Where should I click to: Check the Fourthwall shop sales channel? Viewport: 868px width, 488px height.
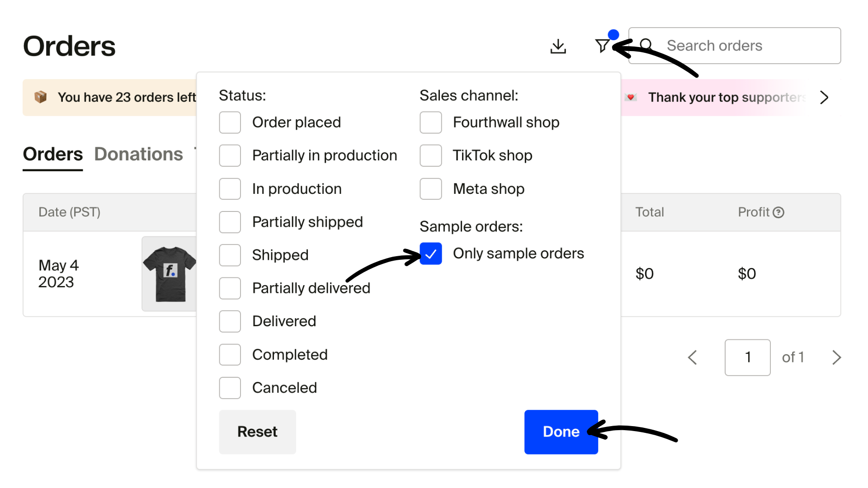pyautogui.click(x=431, y=122)
